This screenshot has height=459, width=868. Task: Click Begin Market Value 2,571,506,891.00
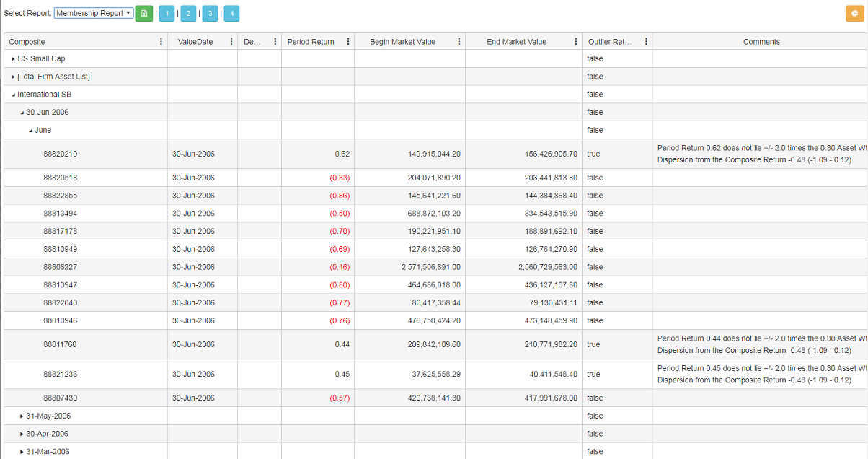coord(431,267)
